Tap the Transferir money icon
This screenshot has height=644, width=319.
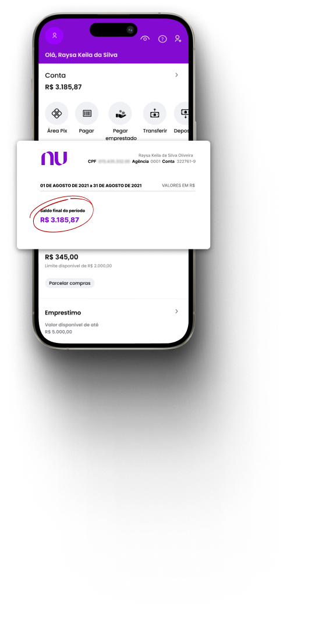[x=155, y=113]
